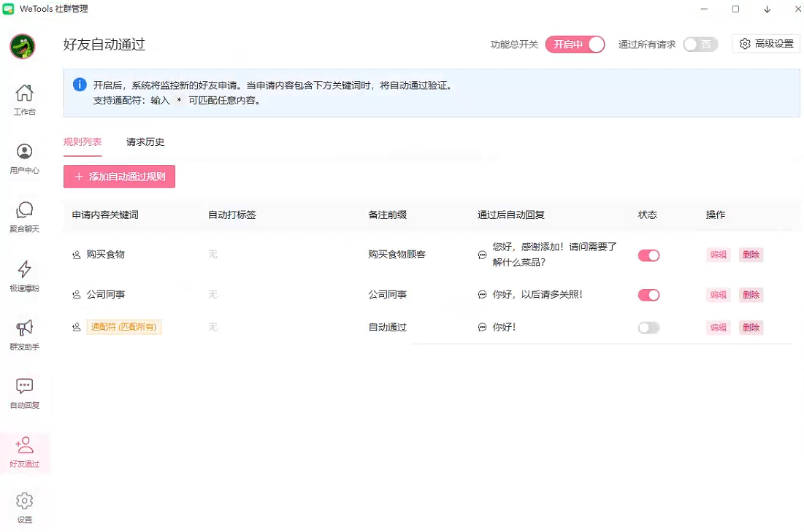Open 自动回复 in the sidebar
The width and height of the screenshot is (804, 532).
24,393
